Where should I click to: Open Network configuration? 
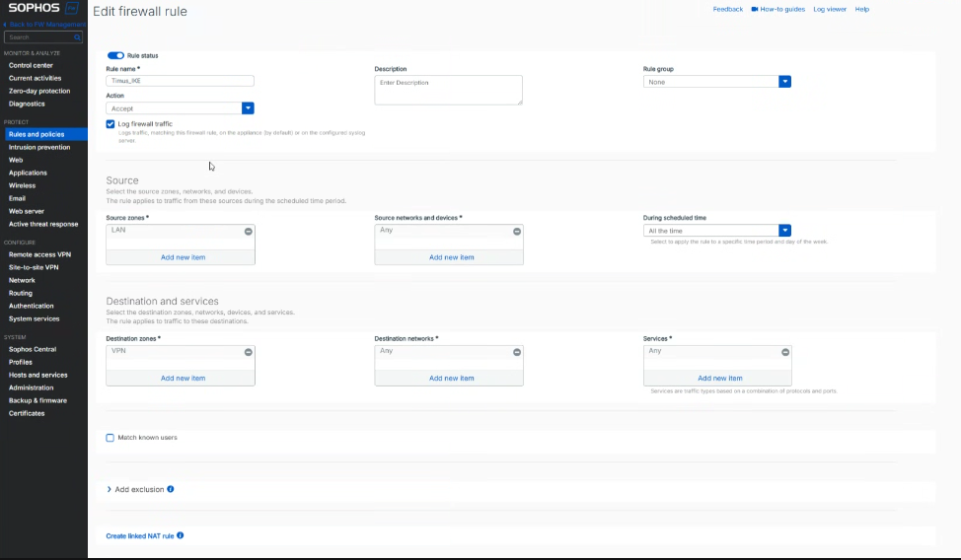(x=22, y=281)
